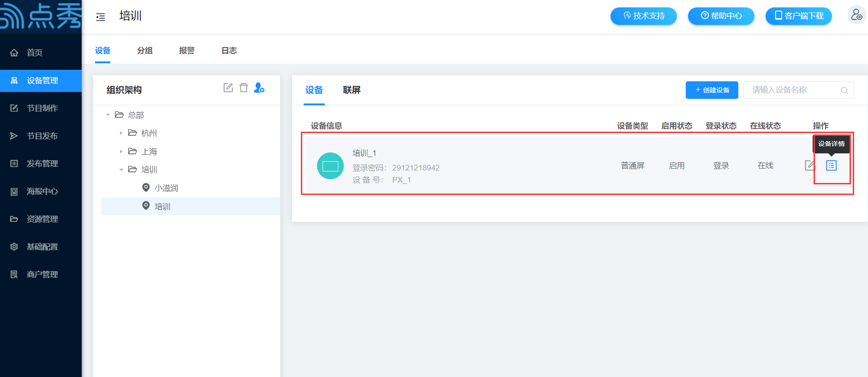The image size is (868, 377).
Task: Open the 帮助中心 button
Action: tap(721, 16)
